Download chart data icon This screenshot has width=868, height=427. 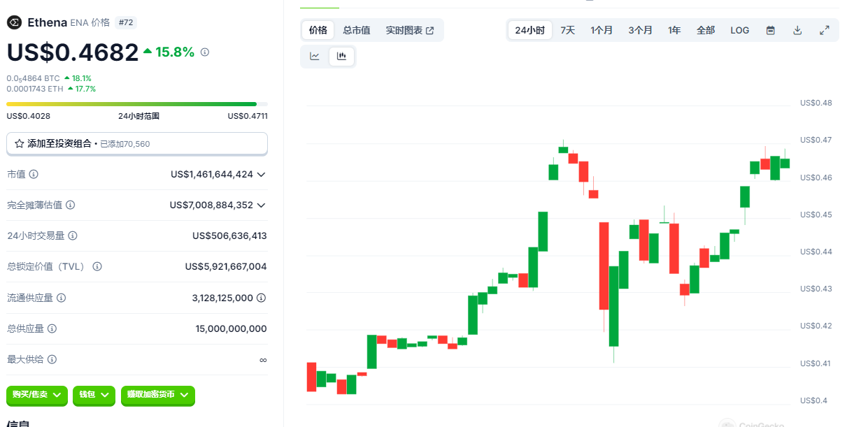pyautogui.click(x=797, y=30)
